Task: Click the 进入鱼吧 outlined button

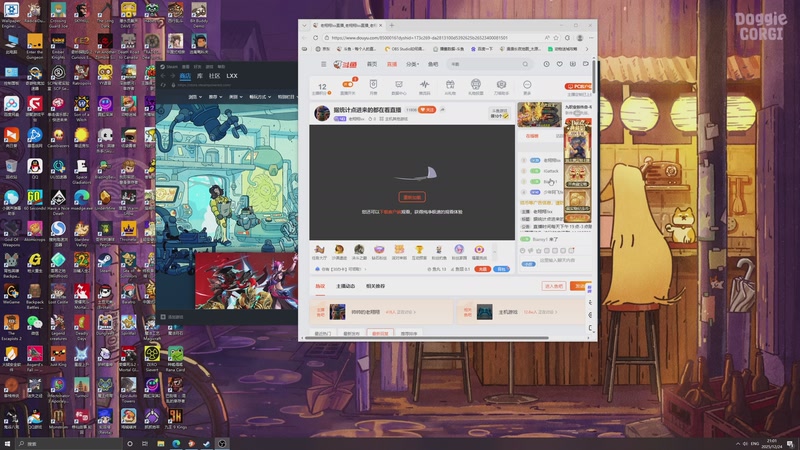Action: coord(554,286)
